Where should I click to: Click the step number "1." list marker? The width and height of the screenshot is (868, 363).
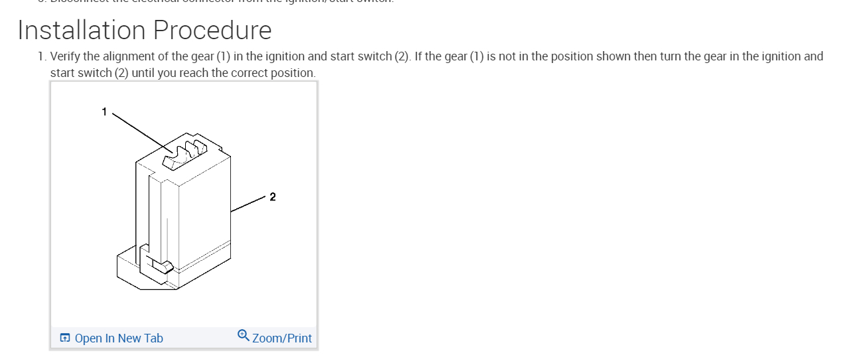[42, 56]
